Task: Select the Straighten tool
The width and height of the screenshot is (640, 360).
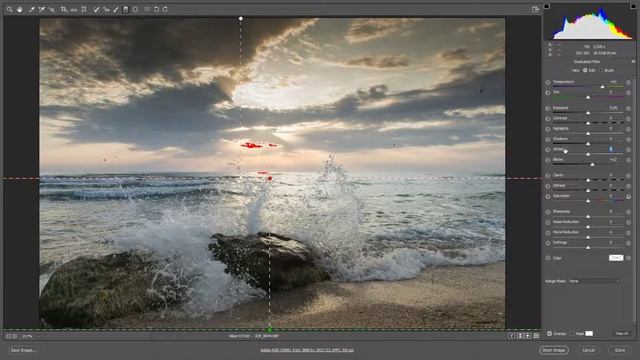Action: coord(74,9)
